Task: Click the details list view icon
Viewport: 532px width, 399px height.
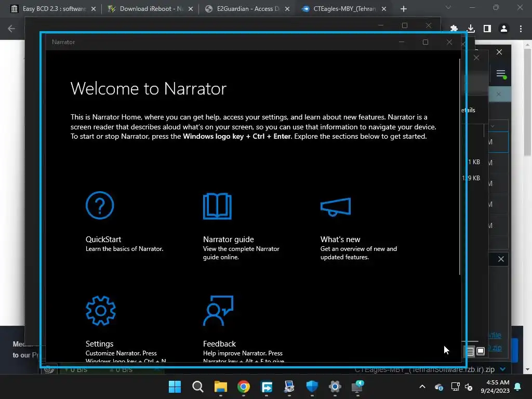Action: click(x=470, y=352)
